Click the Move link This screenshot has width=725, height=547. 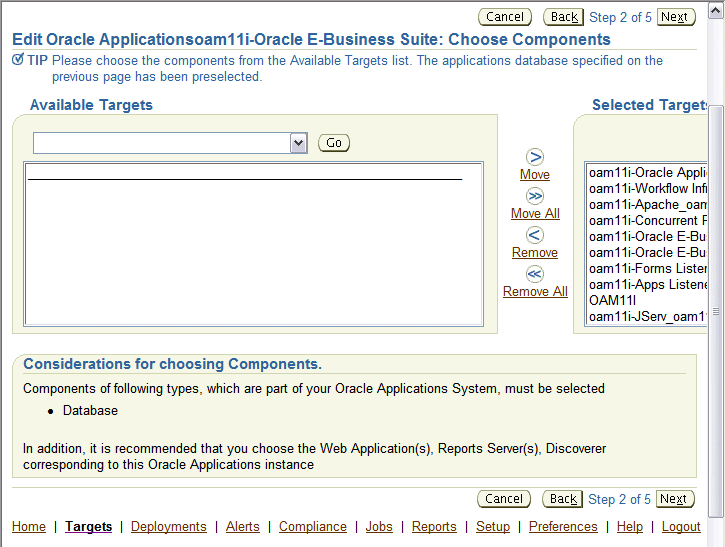[535, 175]
